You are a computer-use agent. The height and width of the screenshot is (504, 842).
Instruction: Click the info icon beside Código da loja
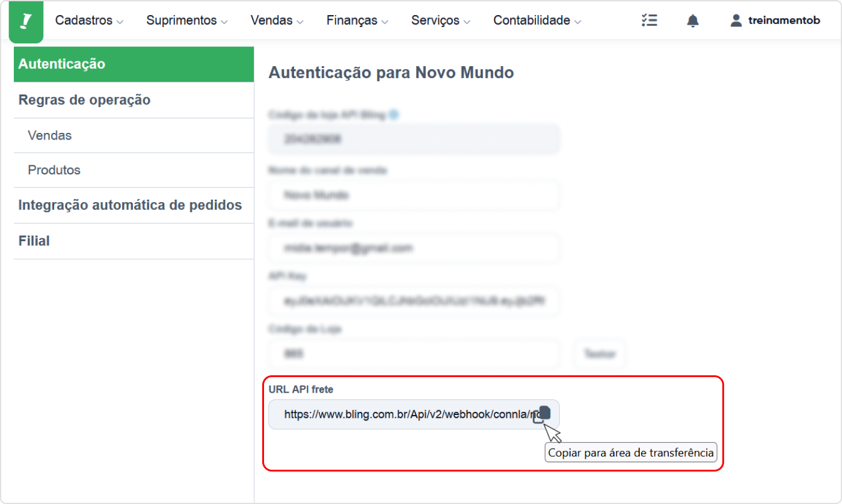(x=393, y=114)
